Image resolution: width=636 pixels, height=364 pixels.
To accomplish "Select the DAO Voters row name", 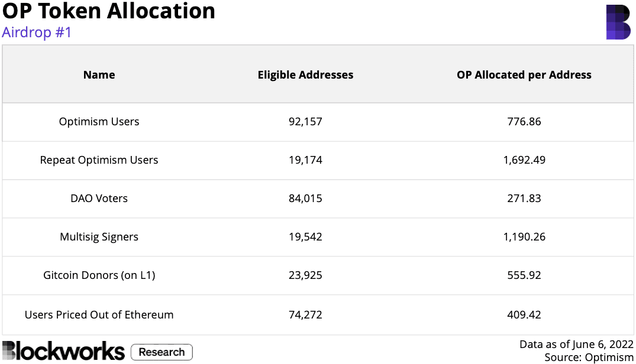I will [99, 199].
